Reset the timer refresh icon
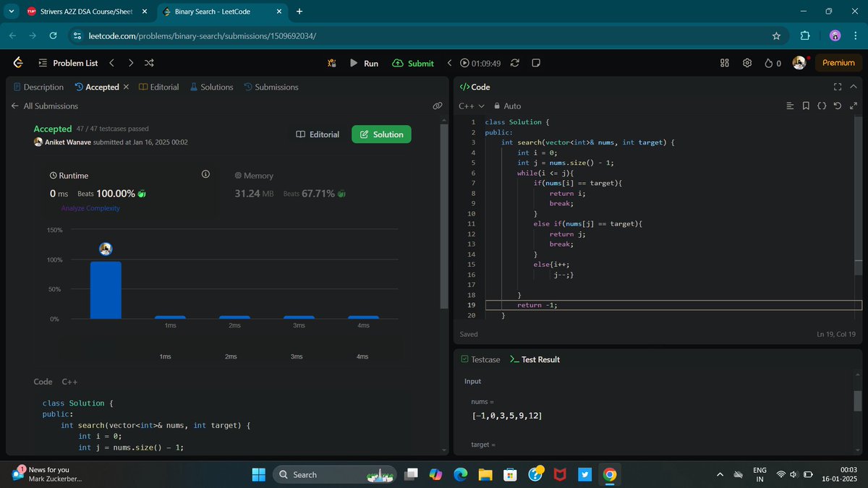Screen dimensions: 868x488 [515, 63]
